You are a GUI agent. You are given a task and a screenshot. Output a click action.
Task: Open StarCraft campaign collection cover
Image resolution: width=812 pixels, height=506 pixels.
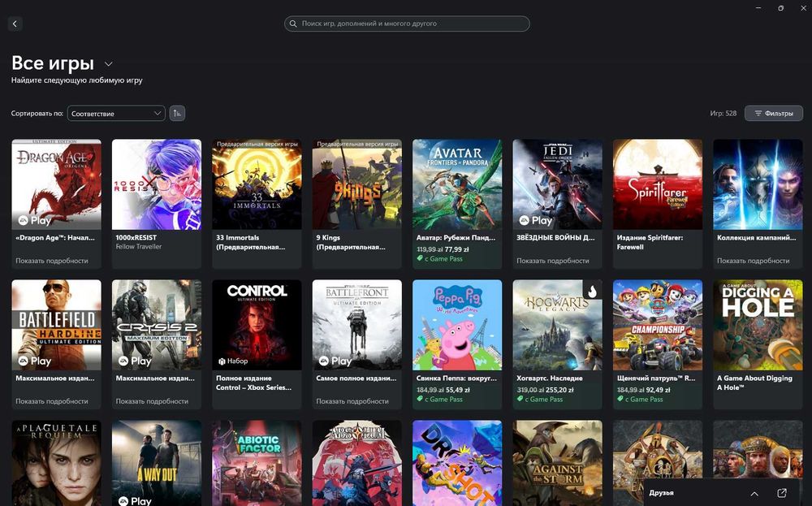pos(758,184)
